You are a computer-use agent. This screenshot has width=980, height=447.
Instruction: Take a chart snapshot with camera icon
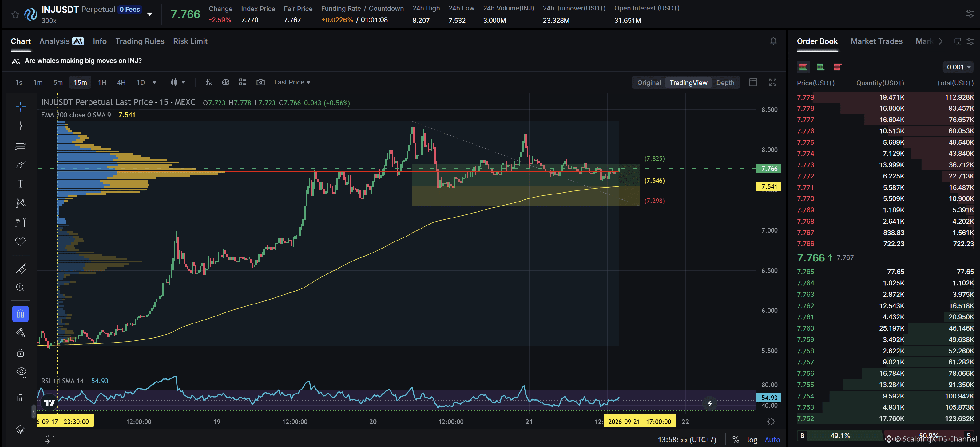[x=260, y=82]
